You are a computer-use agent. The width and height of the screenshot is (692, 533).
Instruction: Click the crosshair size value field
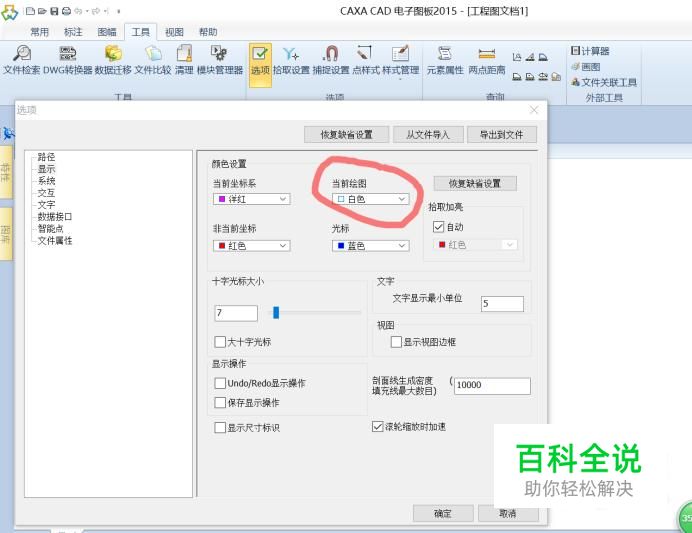pos(236,313)
